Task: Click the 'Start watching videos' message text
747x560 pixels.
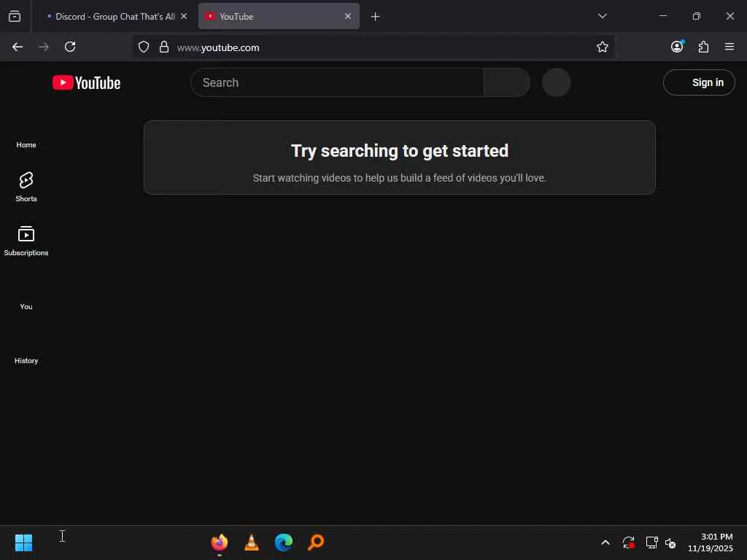Action: click(399, 178)
